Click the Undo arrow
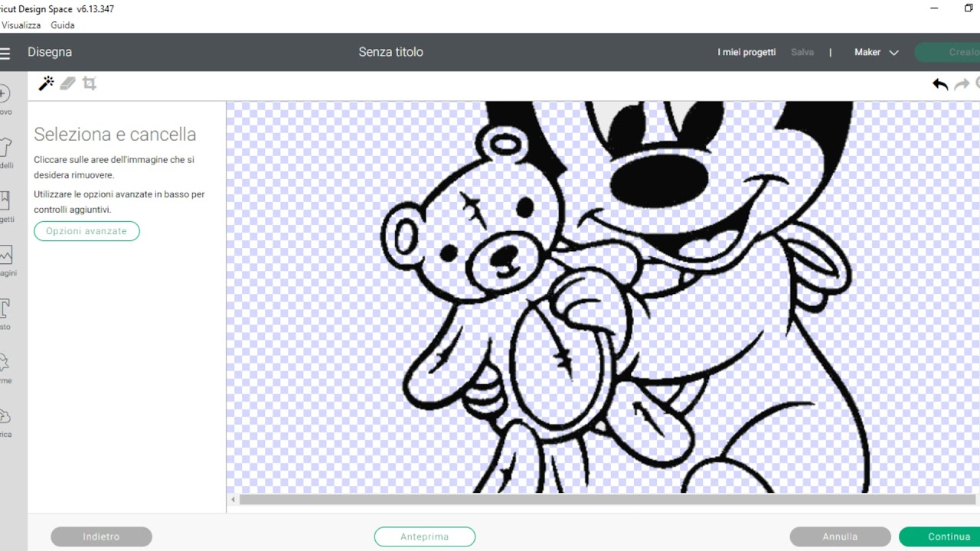The width and height of the screenshot is (980, 551). (x=940, y=84)
